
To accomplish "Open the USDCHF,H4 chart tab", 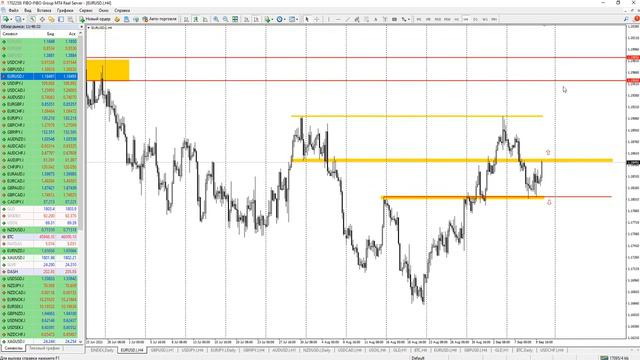I will point(551,350).
